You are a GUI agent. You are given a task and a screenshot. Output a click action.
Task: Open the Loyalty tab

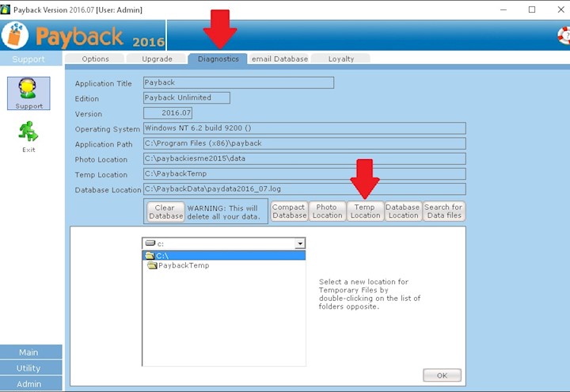pos(341,59)
